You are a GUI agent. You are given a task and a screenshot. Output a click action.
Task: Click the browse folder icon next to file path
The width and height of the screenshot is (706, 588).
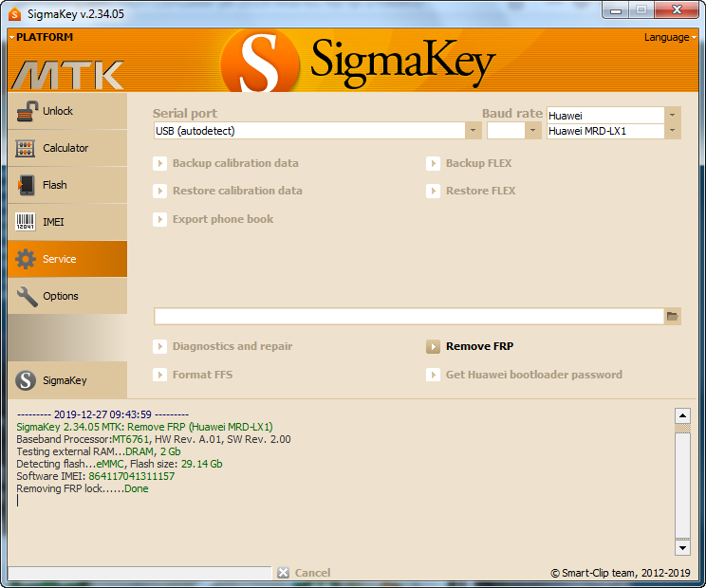pyautogui.click(x=672, y=316)
